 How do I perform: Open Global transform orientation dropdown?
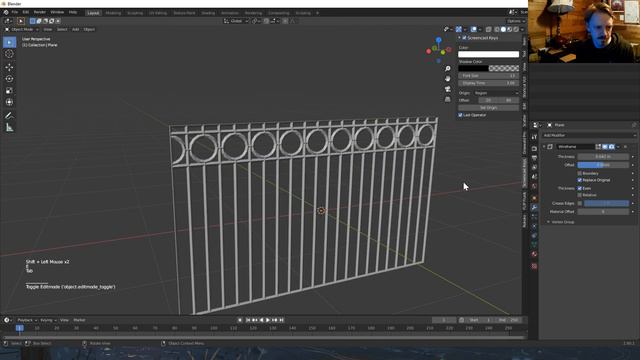coord(236,21)
